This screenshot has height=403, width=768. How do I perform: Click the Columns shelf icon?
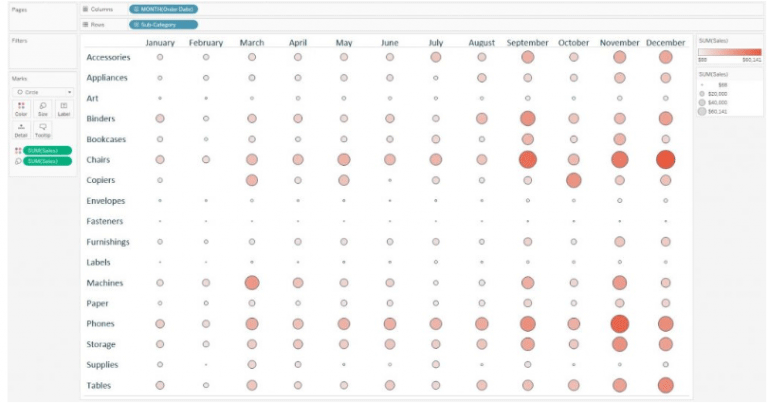click(85, 9)
